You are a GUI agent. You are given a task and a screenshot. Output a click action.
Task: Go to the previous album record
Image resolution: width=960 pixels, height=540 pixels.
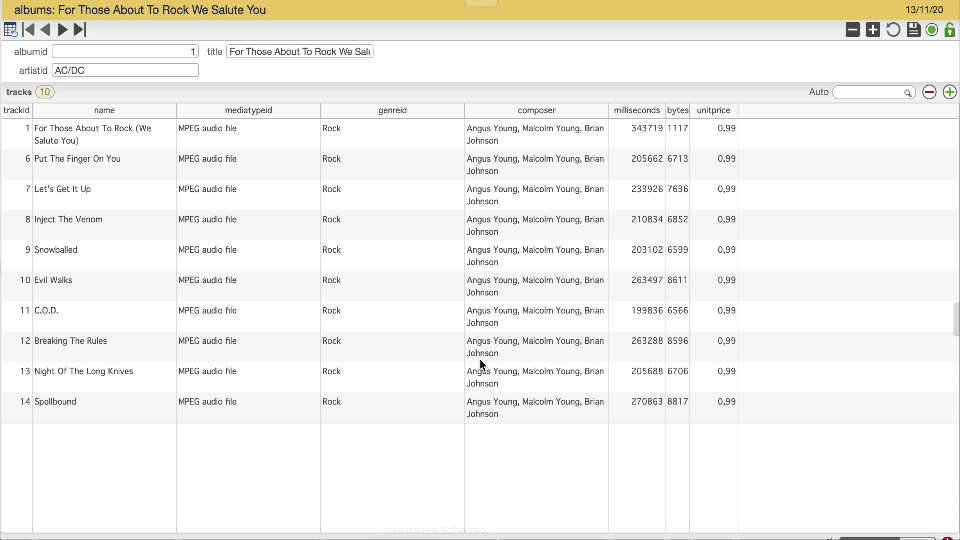click(x=45, y=29)
